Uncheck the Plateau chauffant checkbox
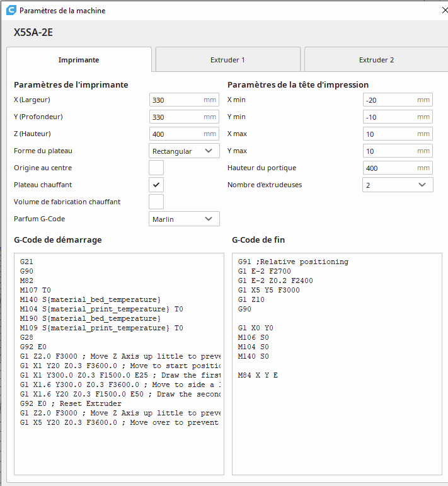This screenshot has width=448, height=486. pos(156,185)
